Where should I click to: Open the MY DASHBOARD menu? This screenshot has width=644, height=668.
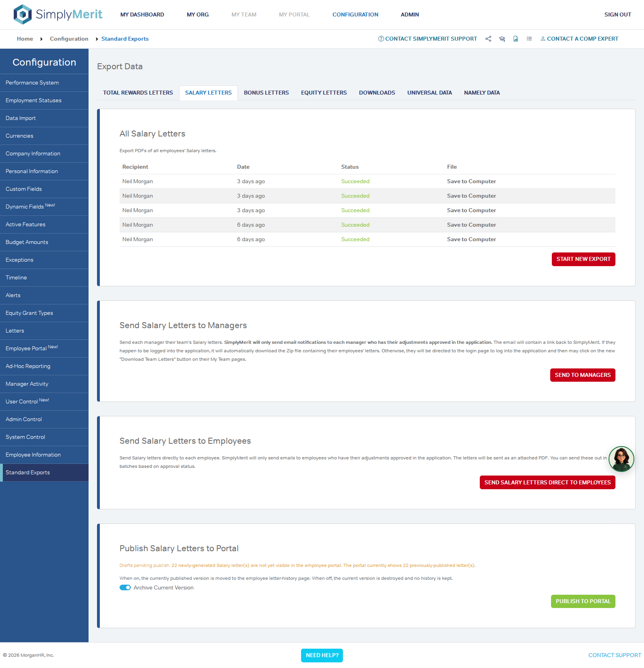pyautogui.click(x=142, y=14)
